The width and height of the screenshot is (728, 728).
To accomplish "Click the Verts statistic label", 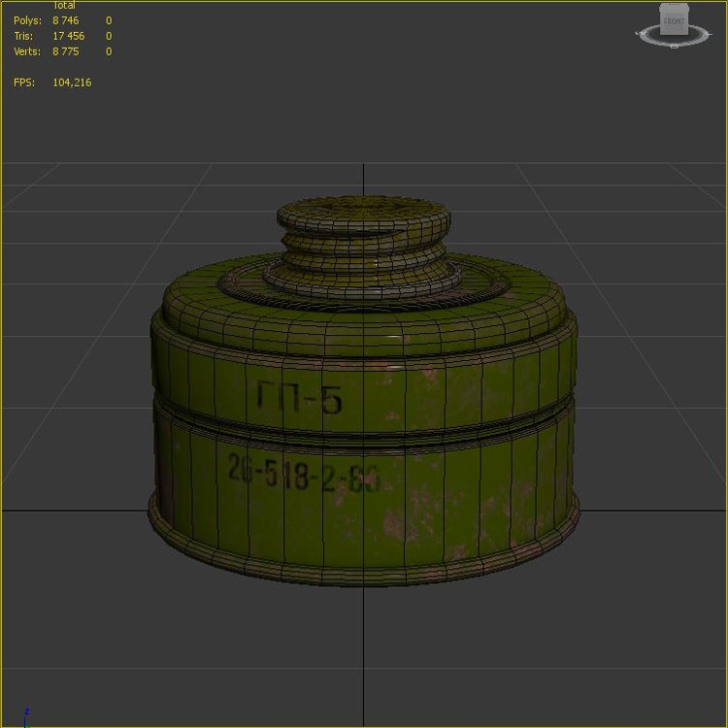I will click(x=27, y=51).
